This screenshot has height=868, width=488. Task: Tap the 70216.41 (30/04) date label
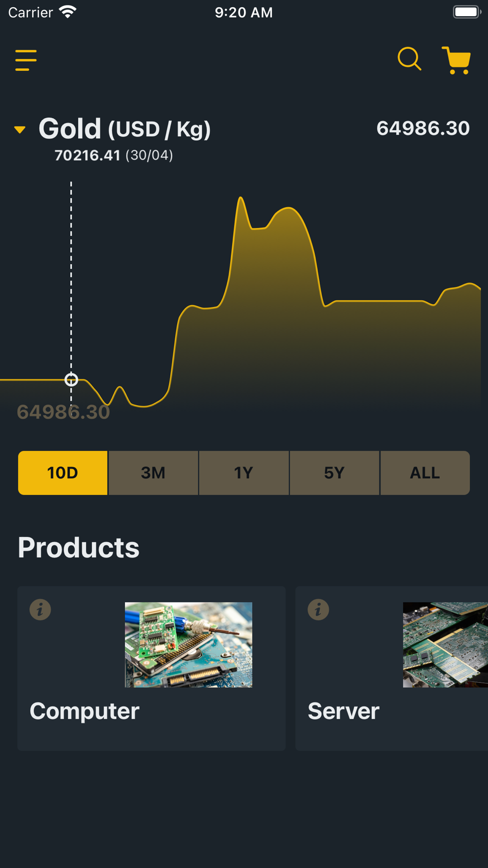point(114,155)
